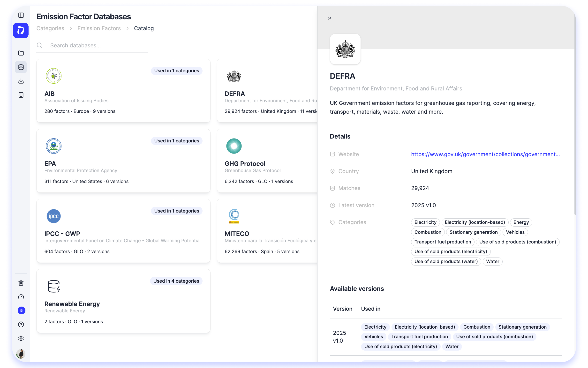This screenshot has width=588, height=368.
Task: Select the MITECO card title
Action: pos(237,234)
